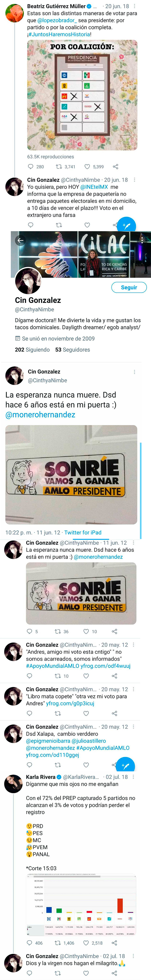Open the #JuntosHaremosHistoria hashtag link
This screenshot has height=980, width=151.
pos(60,34)
